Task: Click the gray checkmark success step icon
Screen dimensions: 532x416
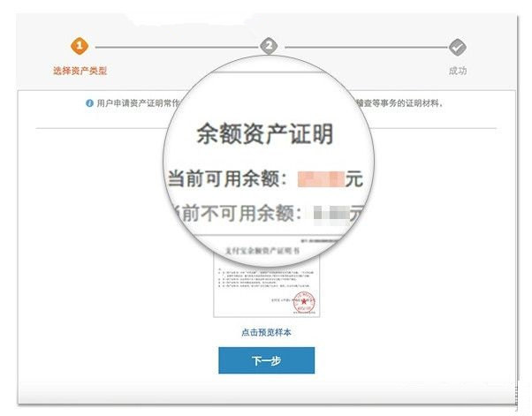Action: [x=458, y=47]
